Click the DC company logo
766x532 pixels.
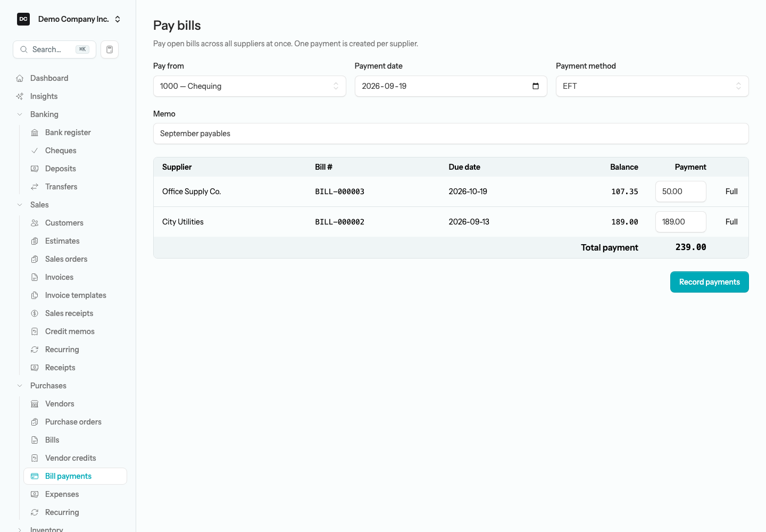[23, 19]
